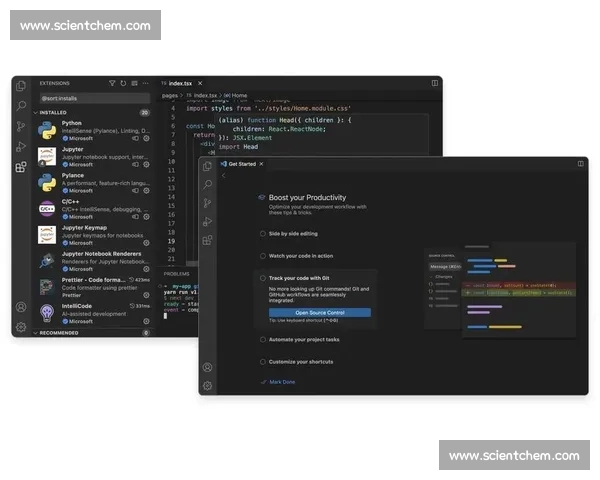
Task: Select the Customize your shortcuts step
Action: click(297, 362)
